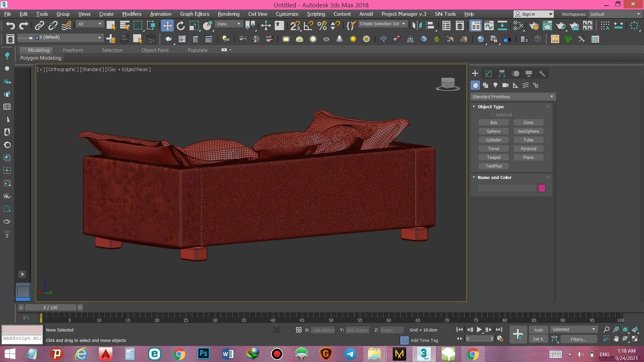Open the key Filters dialog

579,339
